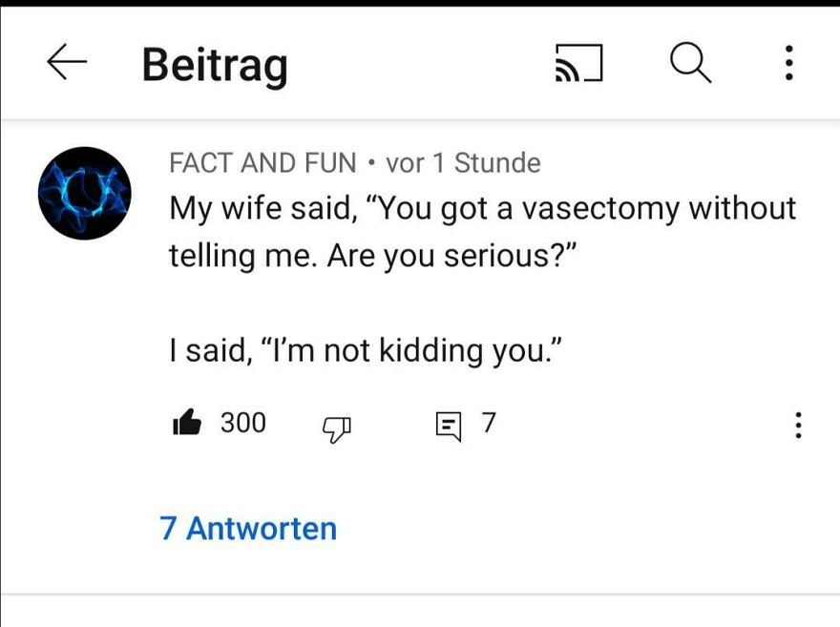Open comments via the speech bubble icon
Screen dimensions: 840x627
coord(449,424)
